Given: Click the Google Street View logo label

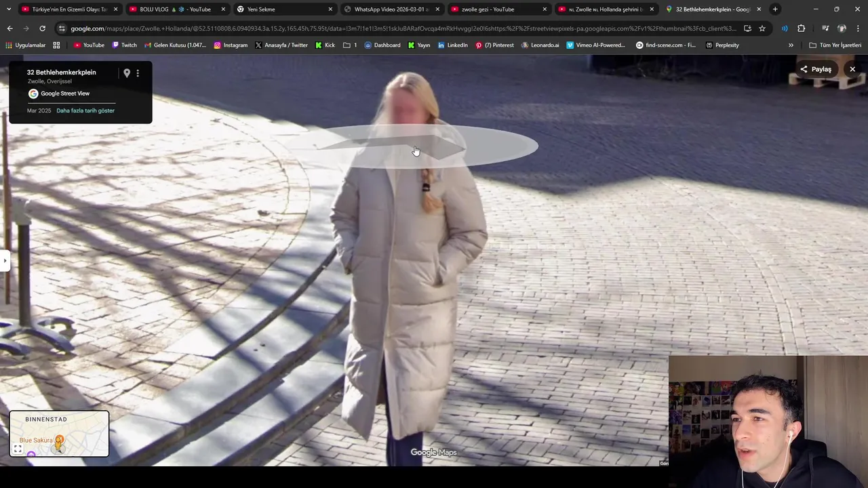Looking at the screenshot, I should 59,94.
